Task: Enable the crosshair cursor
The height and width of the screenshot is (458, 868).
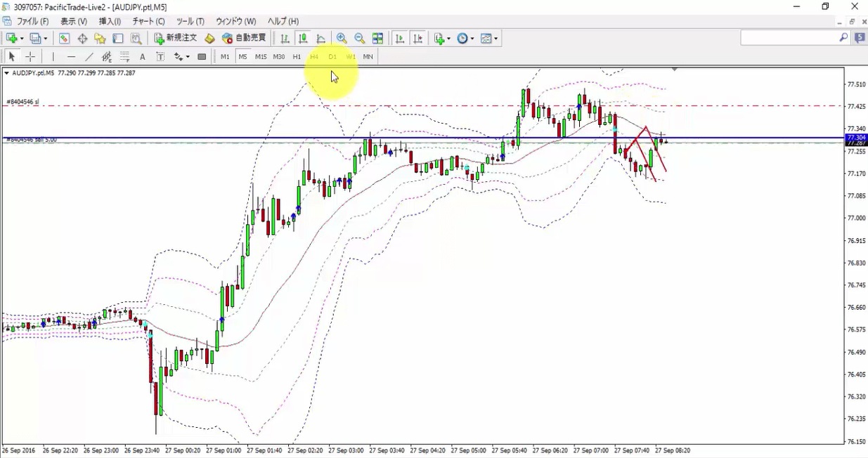Action: click(30, 56)
